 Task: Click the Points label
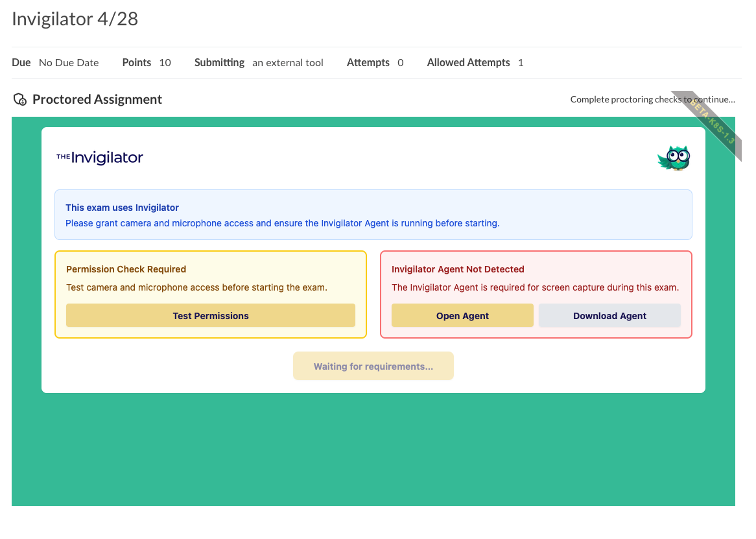pos(137,63)
